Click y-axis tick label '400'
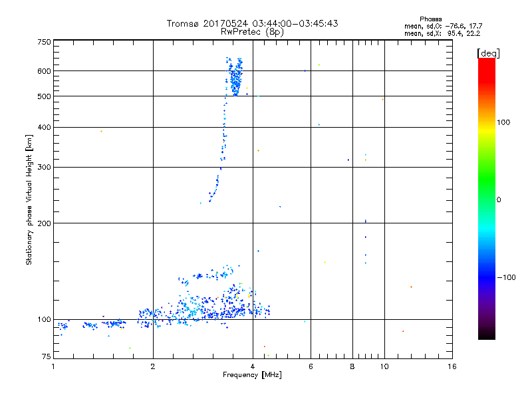 [44, 127]
